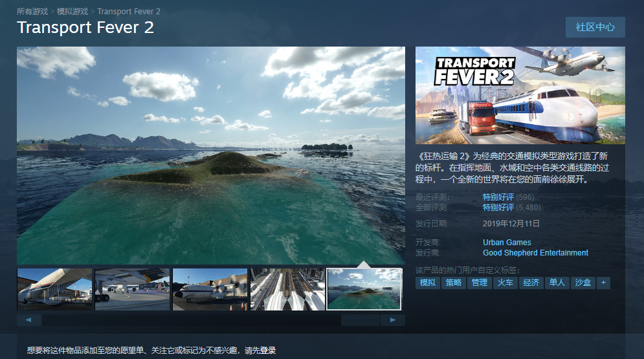
Task: Click the 火车 tag
Action: pos(505,283)
